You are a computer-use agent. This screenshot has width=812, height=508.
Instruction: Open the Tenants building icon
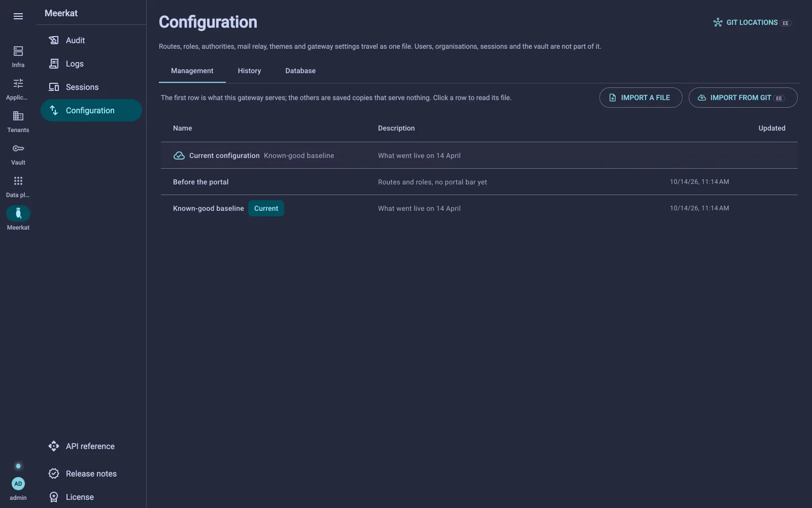[18, 116]
